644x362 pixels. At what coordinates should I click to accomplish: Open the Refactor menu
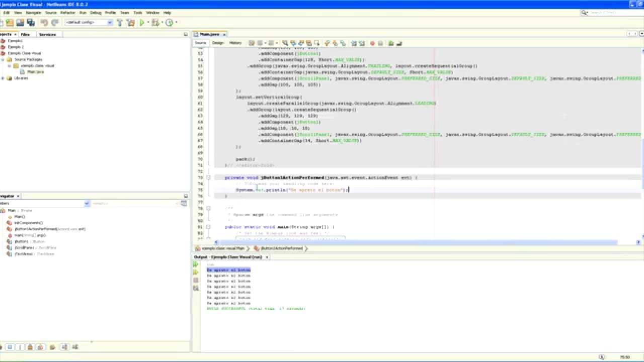[x=68, y=13]
